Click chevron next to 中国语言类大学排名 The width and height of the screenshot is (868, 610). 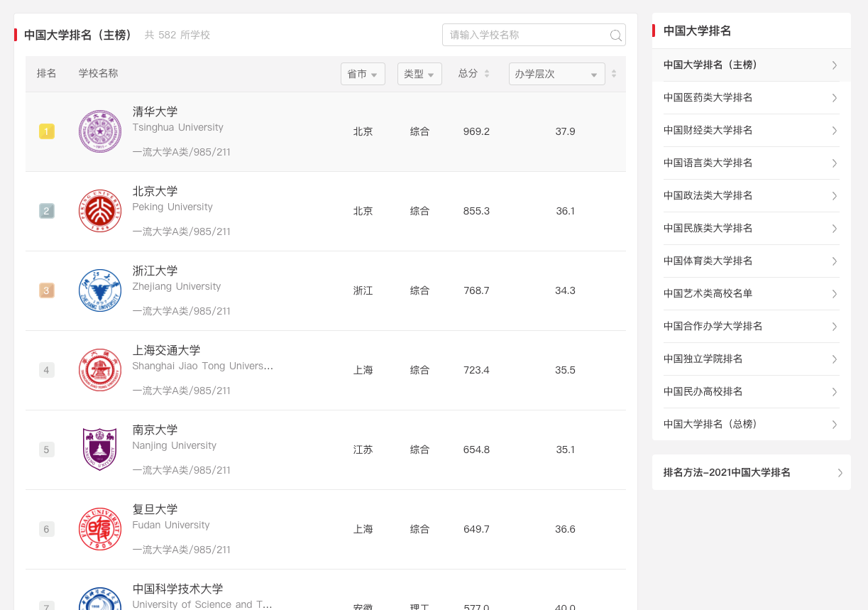[x=835, y=163]
